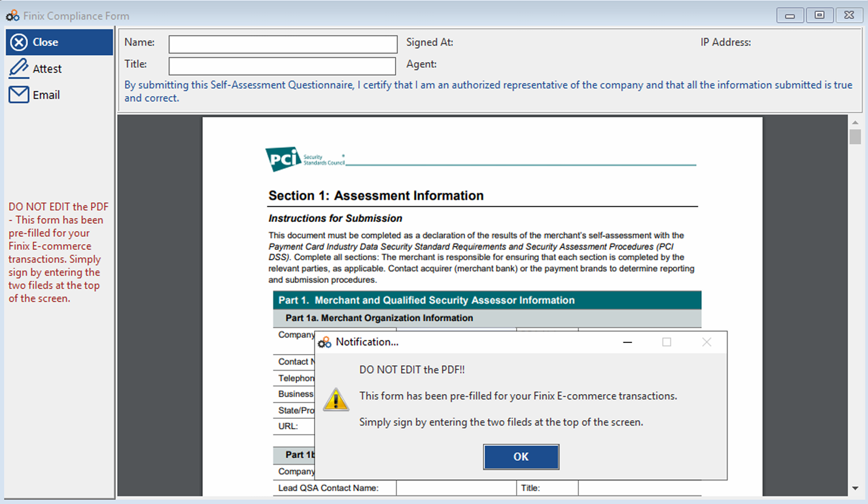Minimize the Finix Compliance Form window
The height and width of the screenshot is (504, 868).
tap(790, 15)
